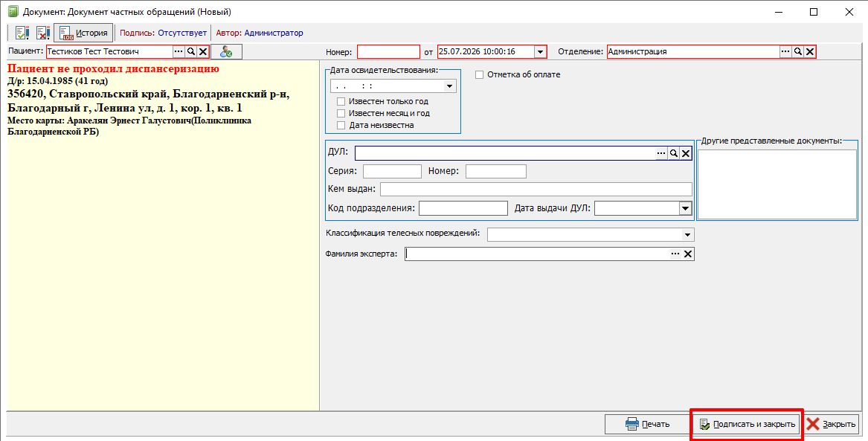Clear the Отделение field with X
The width and height of the screenshot is (868, 441).
tap(810, 51)
